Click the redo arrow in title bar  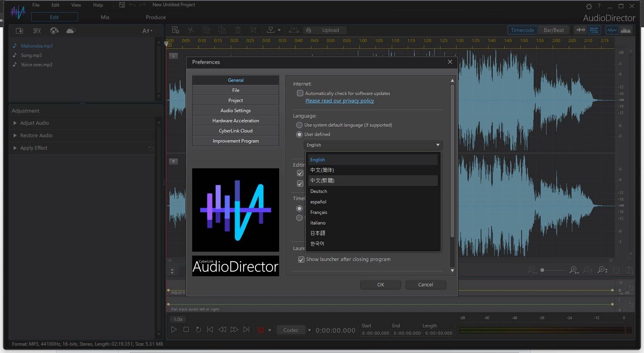coord(142,5)
